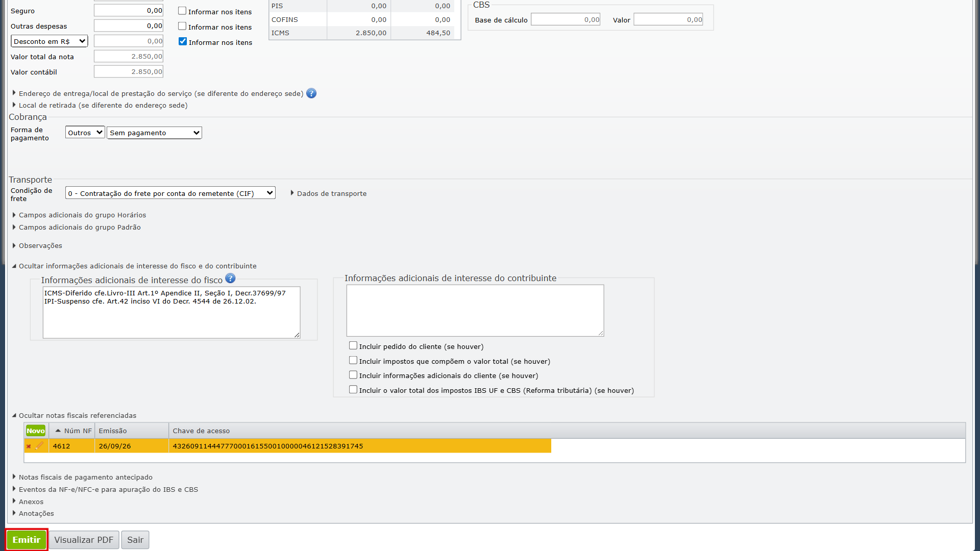This screenshot has height=551, width=980.
Task: Collapse informações adicionais do fisco e contribuinte
Action: pyautogui.click(x=134, y=266)
